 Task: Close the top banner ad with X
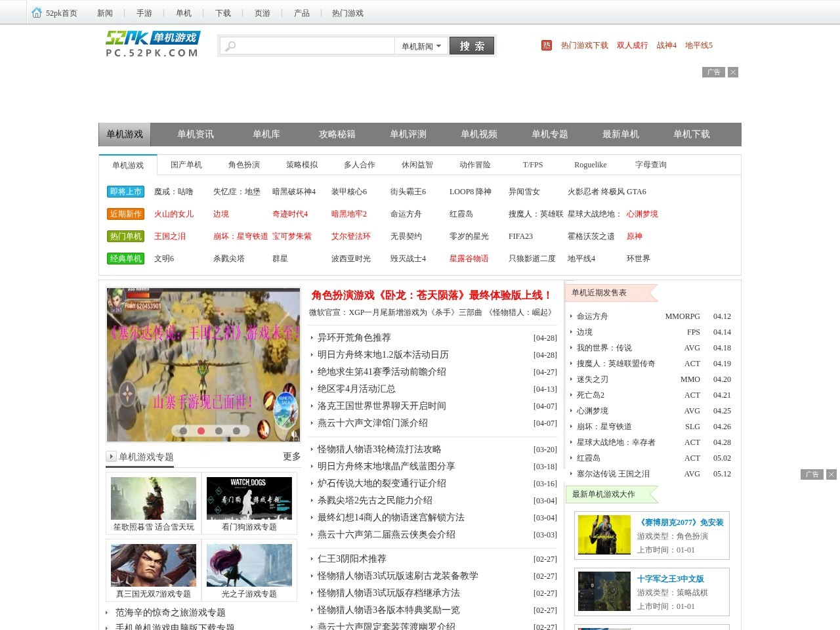click(733, 72)
